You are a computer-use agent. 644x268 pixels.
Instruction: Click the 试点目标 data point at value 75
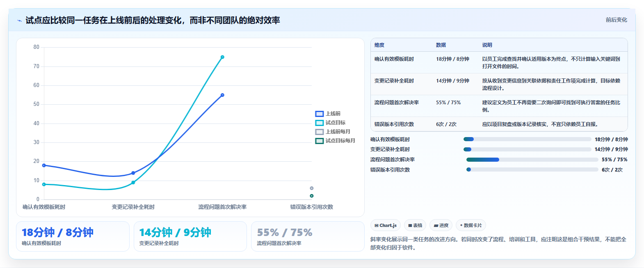[x=222, y=57]
